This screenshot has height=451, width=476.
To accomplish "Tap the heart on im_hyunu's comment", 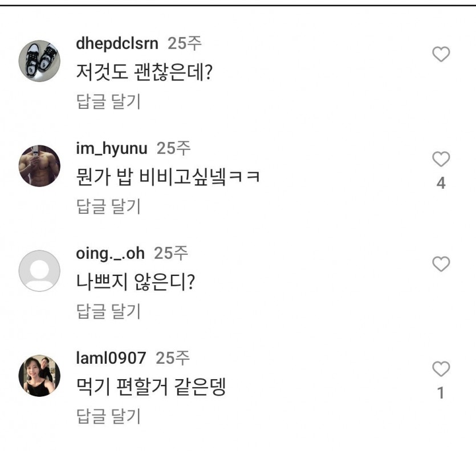I will 441,159.
